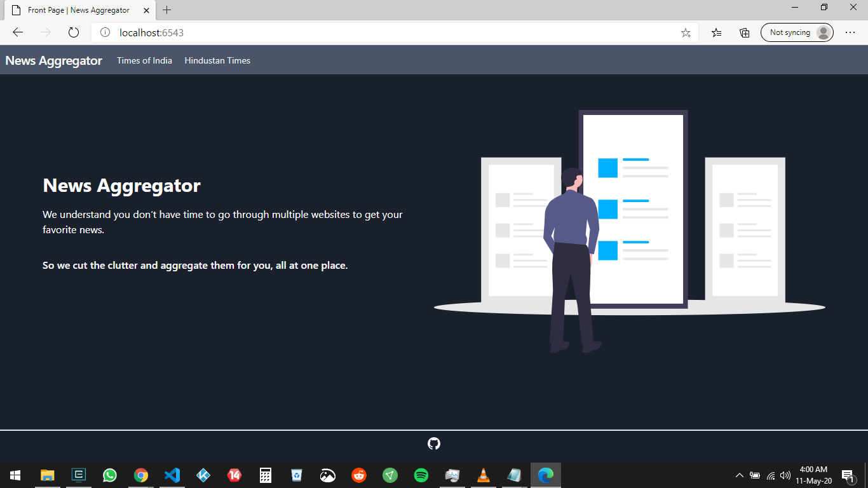Open Edge Settings and more menu
The height and width of the screenshot is (488, 868).
pos(850,32)
